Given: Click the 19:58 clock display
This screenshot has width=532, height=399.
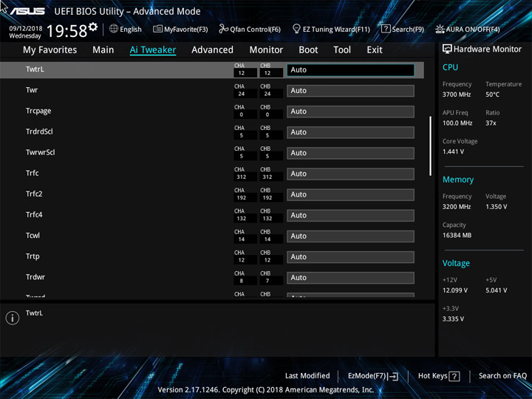Looking at the screenshot, I should (x=66, y=31).
